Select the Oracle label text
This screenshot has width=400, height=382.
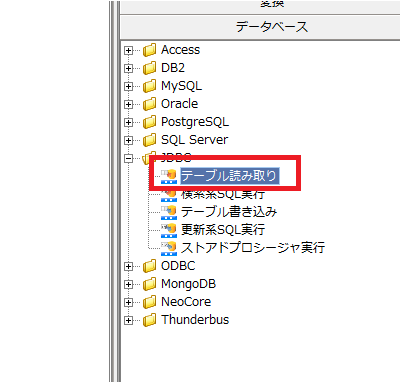pyautogui.click(x=180, y=104)
